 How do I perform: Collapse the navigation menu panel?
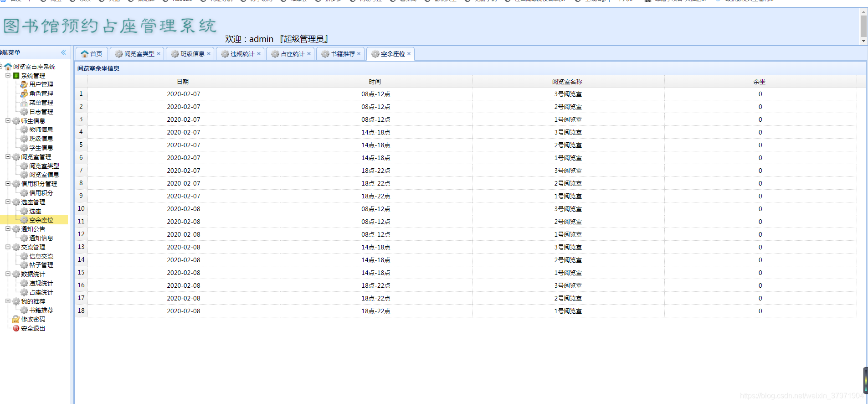[x=64, y=52]
